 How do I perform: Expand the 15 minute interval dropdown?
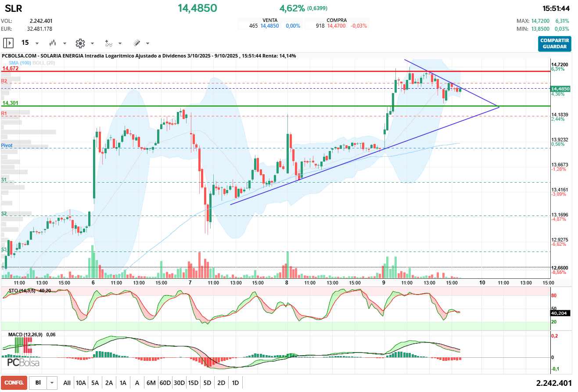(37, 43)
